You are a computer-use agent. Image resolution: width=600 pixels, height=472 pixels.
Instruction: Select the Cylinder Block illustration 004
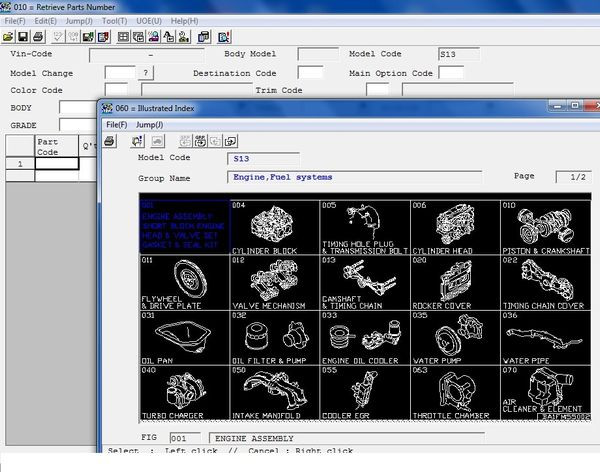click(274, 226)
